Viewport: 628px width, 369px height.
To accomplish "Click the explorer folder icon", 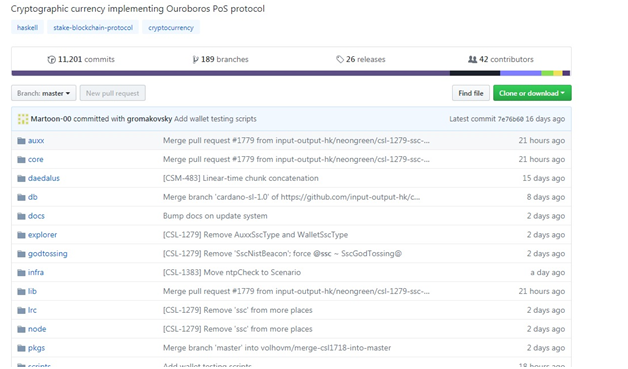I will (x=21, y=235).
